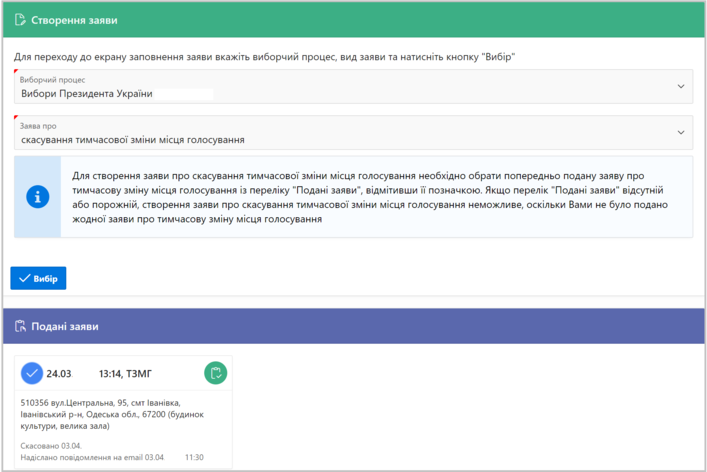Expand the Виборчий процес dropdown arrow
Viewport: 707px width, 472px height.
681,87
